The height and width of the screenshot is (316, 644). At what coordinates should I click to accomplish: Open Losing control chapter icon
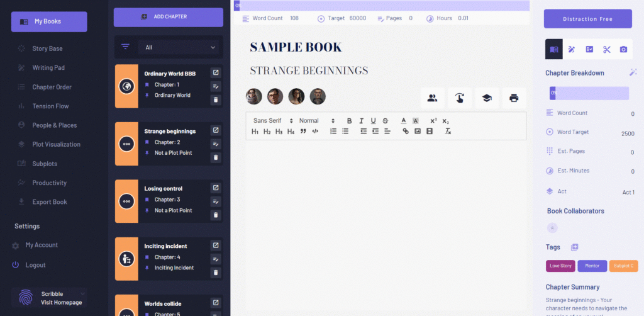216,188
